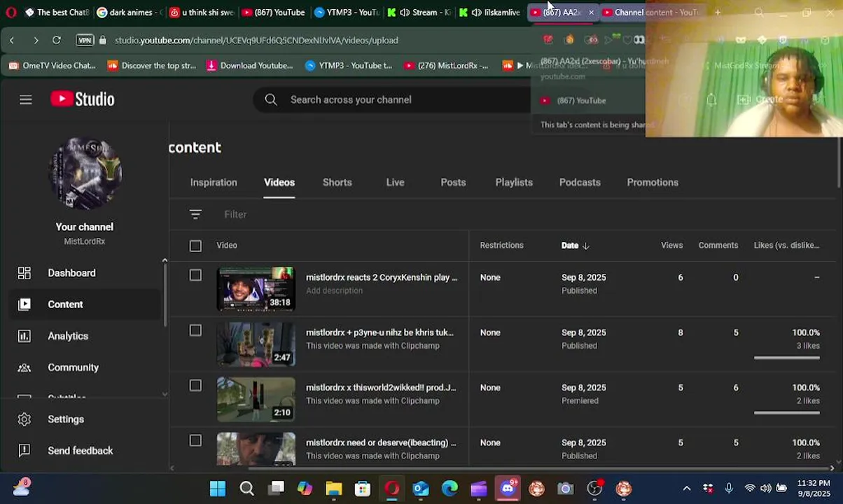
Task: Check the CoryxKenshin reaction video row
Action: (195, 275)
